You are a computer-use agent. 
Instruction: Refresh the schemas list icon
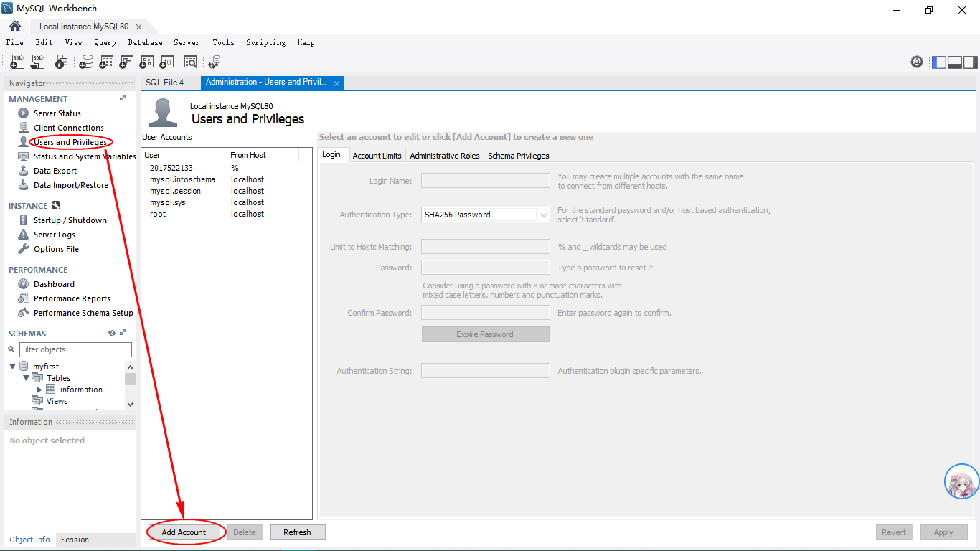(112, 333)
